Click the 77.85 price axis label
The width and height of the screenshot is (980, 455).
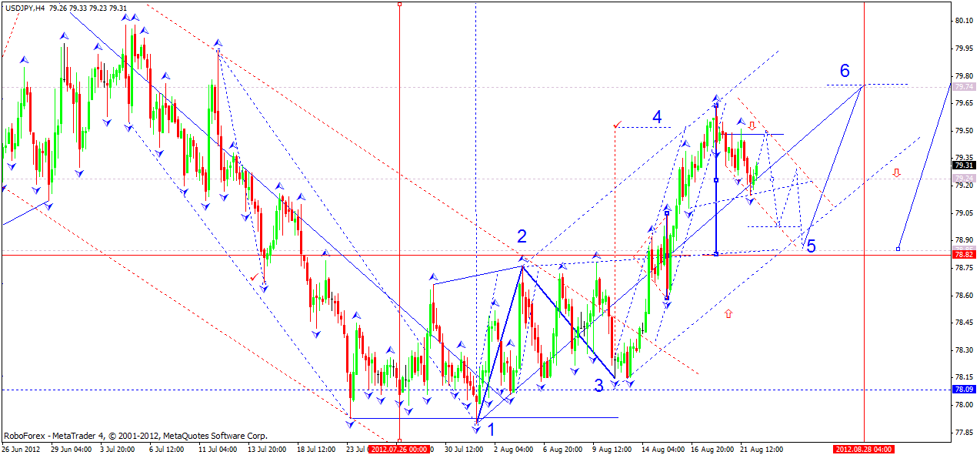[x=965, y=432]
